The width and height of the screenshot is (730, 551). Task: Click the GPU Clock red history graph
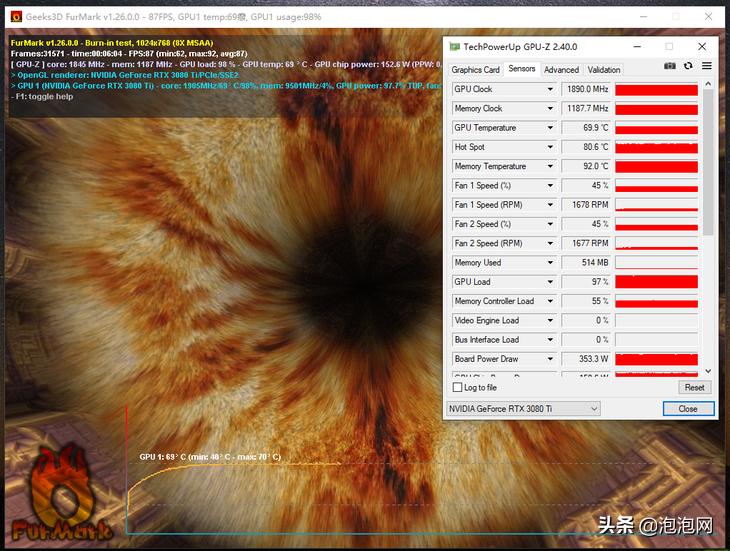coord(656,89)
